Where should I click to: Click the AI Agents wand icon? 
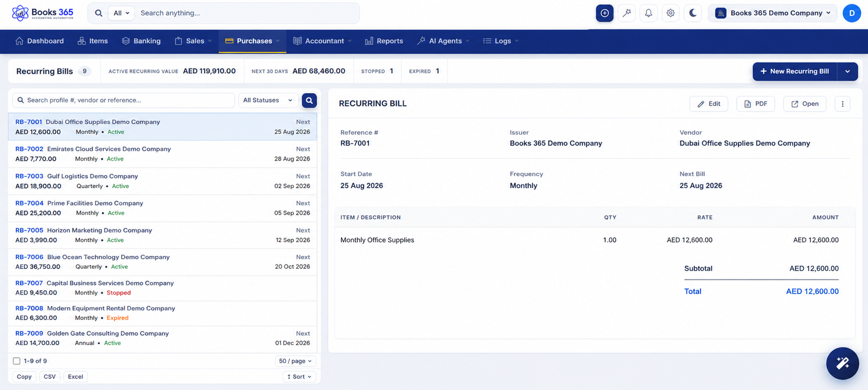click(x=421, y=41)
